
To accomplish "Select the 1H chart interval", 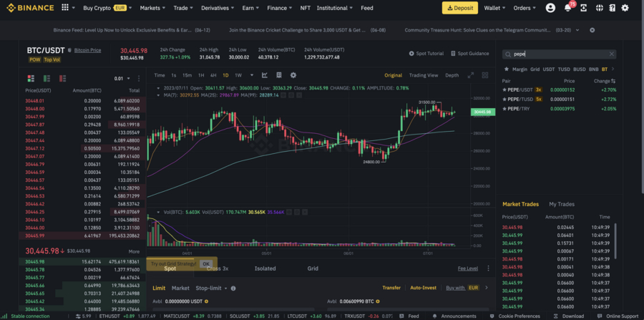I will (x=201, y=75).
